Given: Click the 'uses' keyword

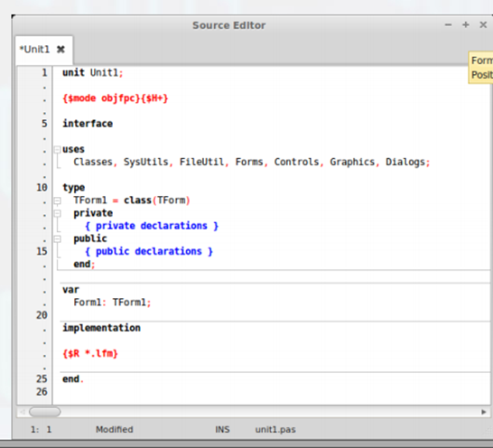Looking at the screenshot, I should click(x=73, y=149).
